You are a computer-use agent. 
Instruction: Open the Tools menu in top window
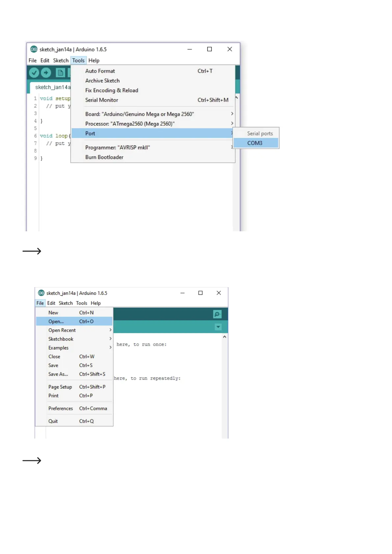pos(78,61)
